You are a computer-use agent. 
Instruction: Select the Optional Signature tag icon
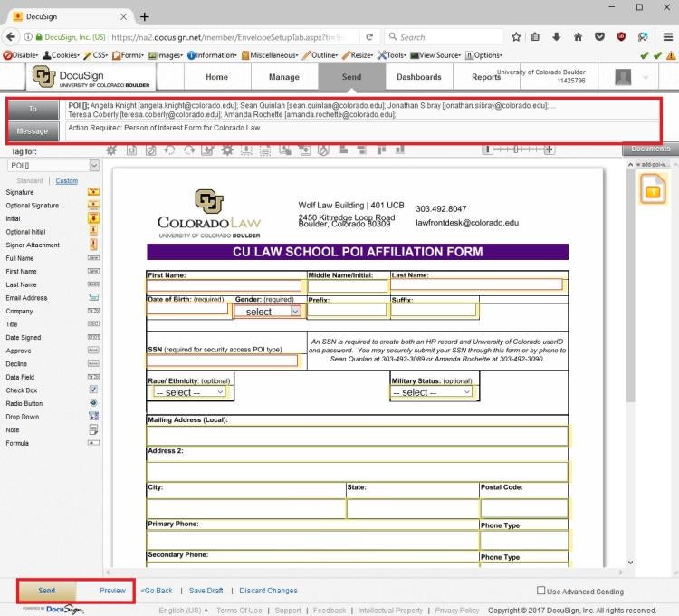(x=93, y=205)
